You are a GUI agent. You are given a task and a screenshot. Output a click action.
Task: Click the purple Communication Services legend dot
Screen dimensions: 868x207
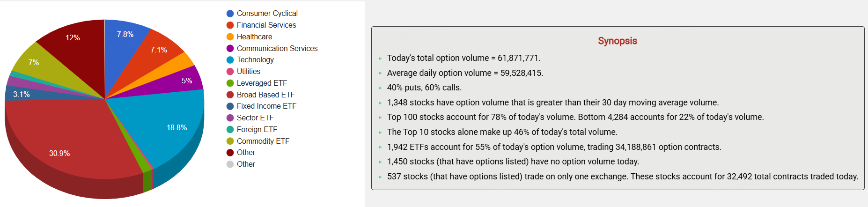click(x=230, y=48)
